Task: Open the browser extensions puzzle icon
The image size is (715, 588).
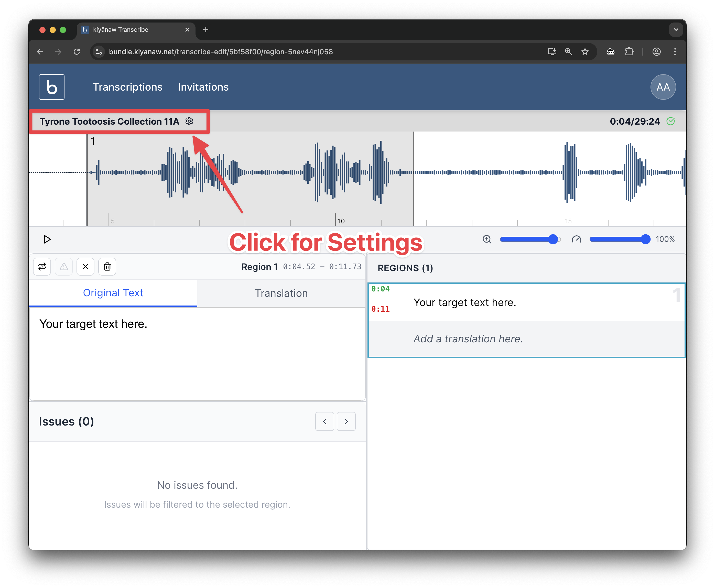Action: pos(629,52)
